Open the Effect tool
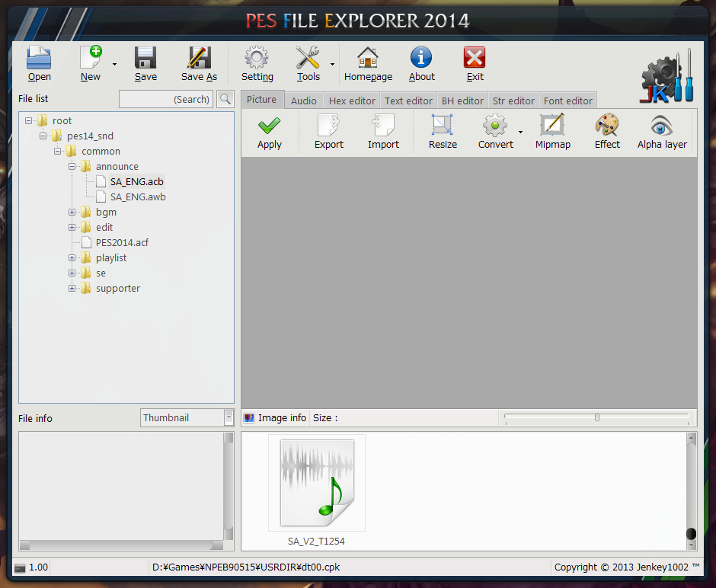Image resolution: width=716 pixels, height=588 pixels. tap(607, 131)
